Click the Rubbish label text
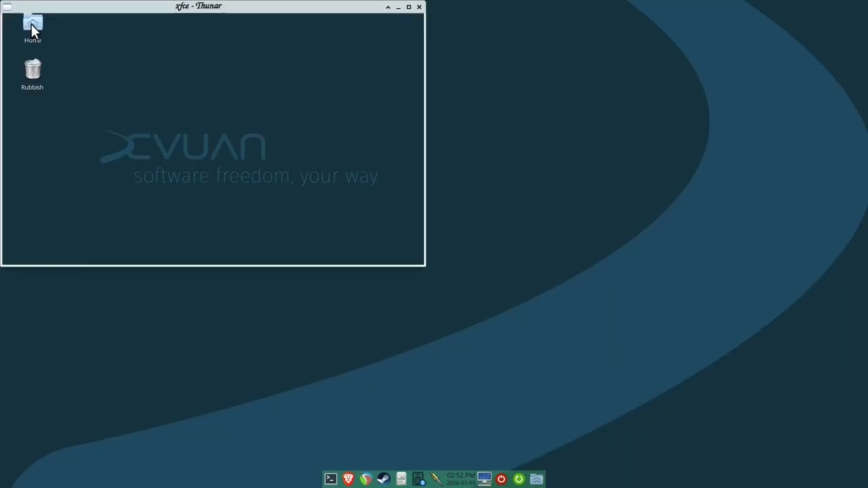The height and width of the screenshot is (488, 868). (x=32, y=87)
